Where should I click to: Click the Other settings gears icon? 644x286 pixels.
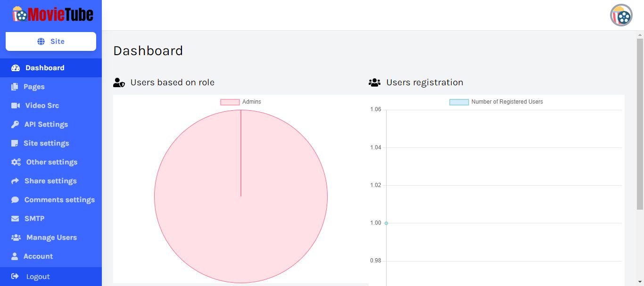[x=16, y=162]
